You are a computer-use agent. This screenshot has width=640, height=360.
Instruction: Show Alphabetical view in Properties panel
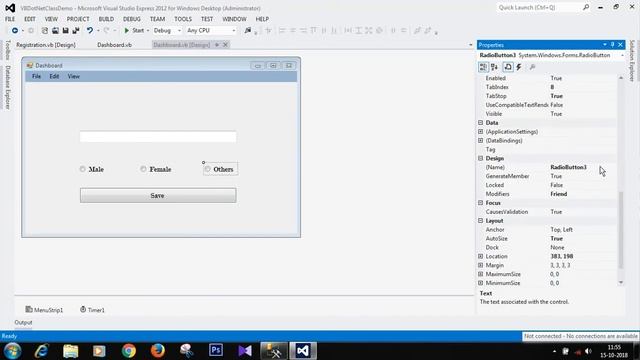click(x=494, y=67)
